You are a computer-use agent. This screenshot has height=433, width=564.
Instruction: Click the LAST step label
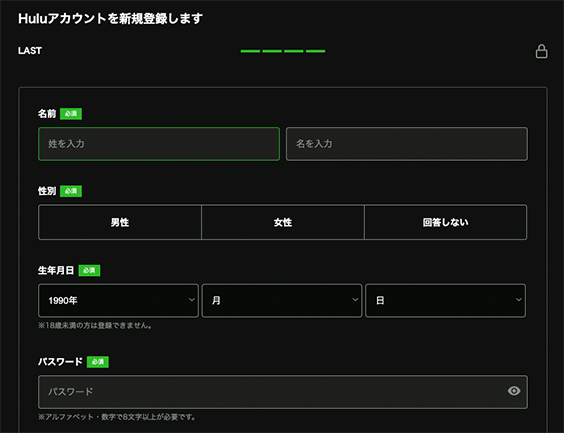click(x=30, y=51)
